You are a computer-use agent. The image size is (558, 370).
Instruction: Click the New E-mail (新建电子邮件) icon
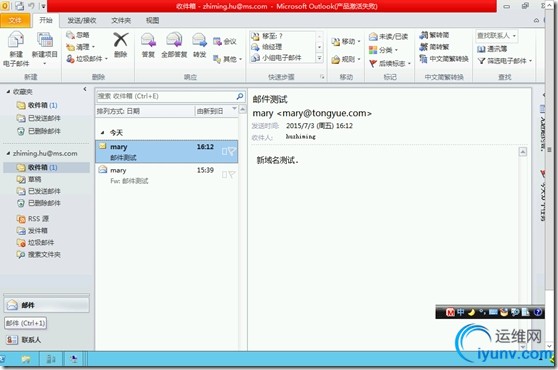tap(16, 39)
